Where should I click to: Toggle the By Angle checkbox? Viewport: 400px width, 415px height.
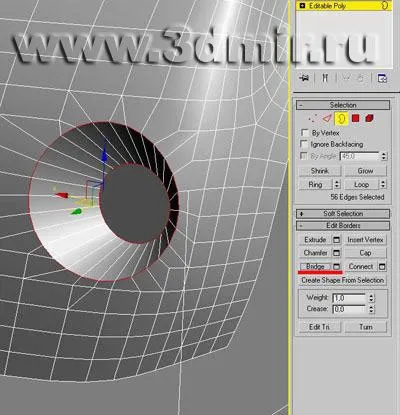[304, 156]
